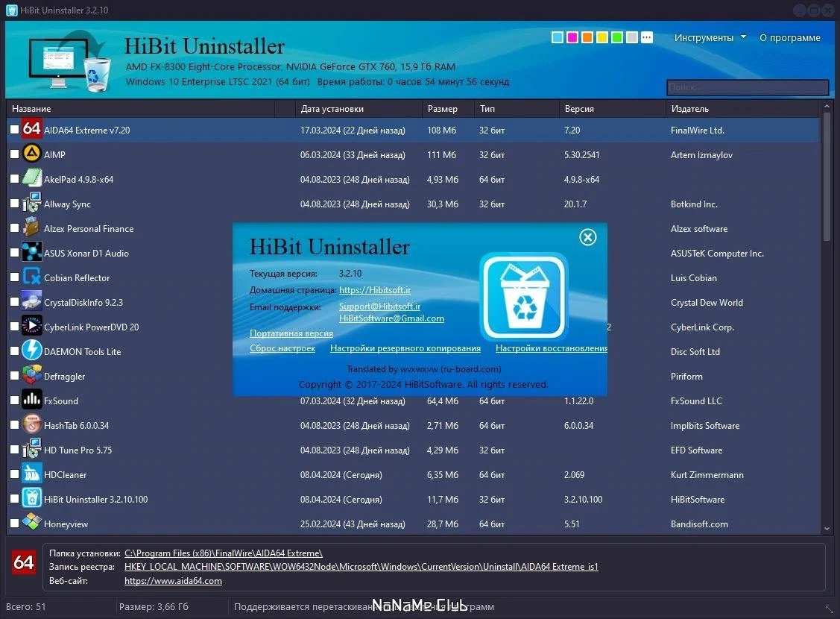Click the scrollbar up arrow
This screenshot has width=840, height=619.
[x=827, y=107]
